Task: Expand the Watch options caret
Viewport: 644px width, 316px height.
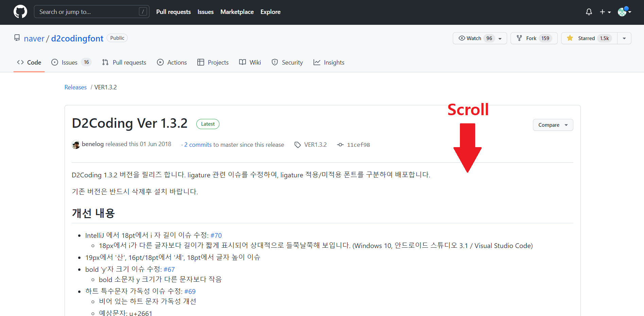Action: point(500,38)
